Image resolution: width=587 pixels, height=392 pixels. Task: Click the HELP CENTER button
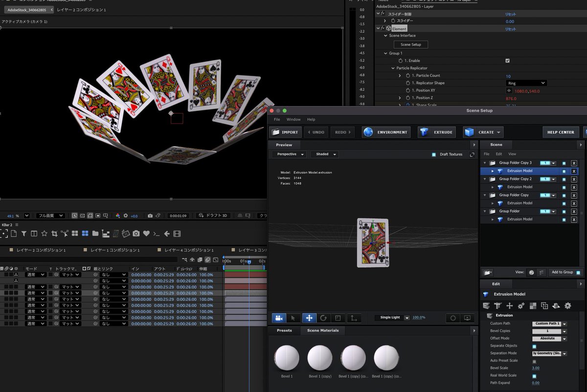561,132
